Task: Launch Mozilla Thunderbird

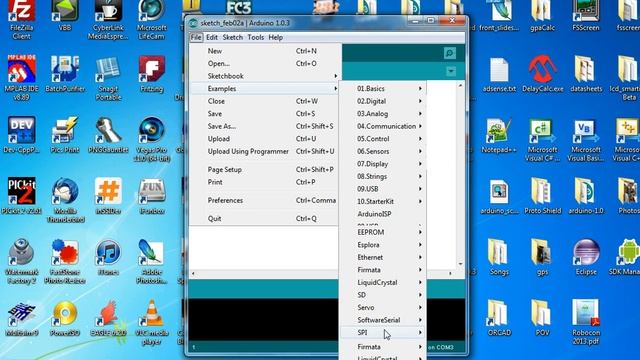Action: [x=65, y=200]
